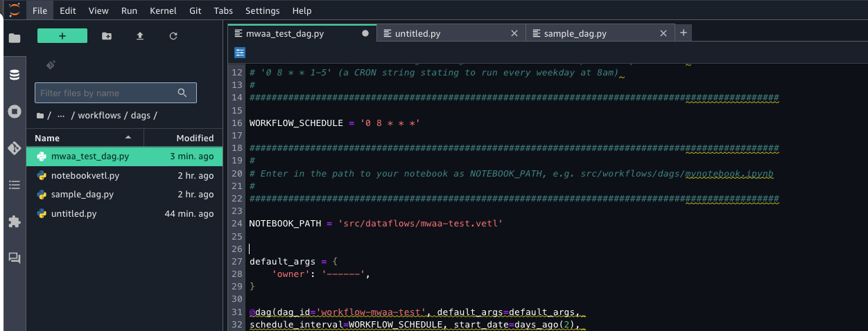Image resolution: width=868 pixels, height=331 pixels.
Task: Open Extension Manager puzzle icon
Action: pyautogui.click(x=14, y=222)
